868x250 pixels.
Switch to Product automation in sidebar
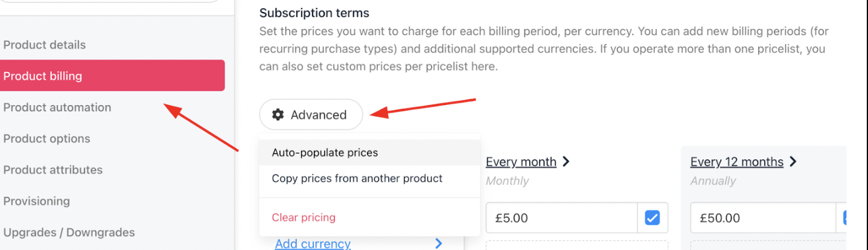click(x=57, y=107)
